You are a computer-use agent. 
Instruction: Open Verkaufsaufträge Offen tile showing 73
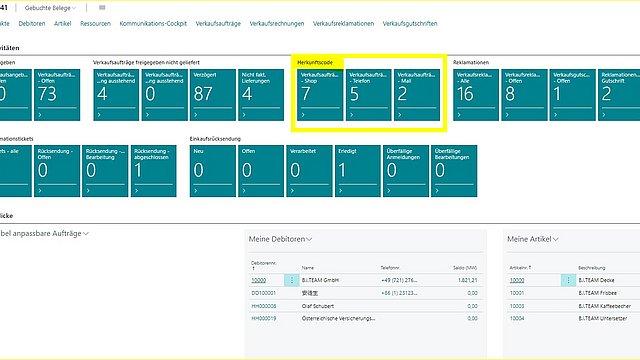[57, 95]
